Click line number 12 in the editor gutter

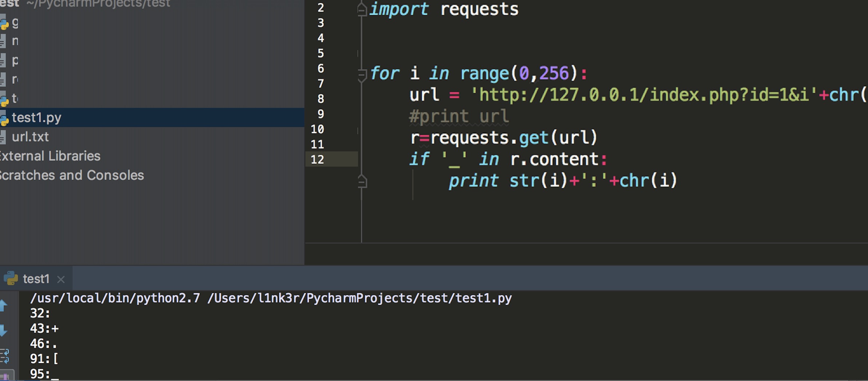pos(318,159)
